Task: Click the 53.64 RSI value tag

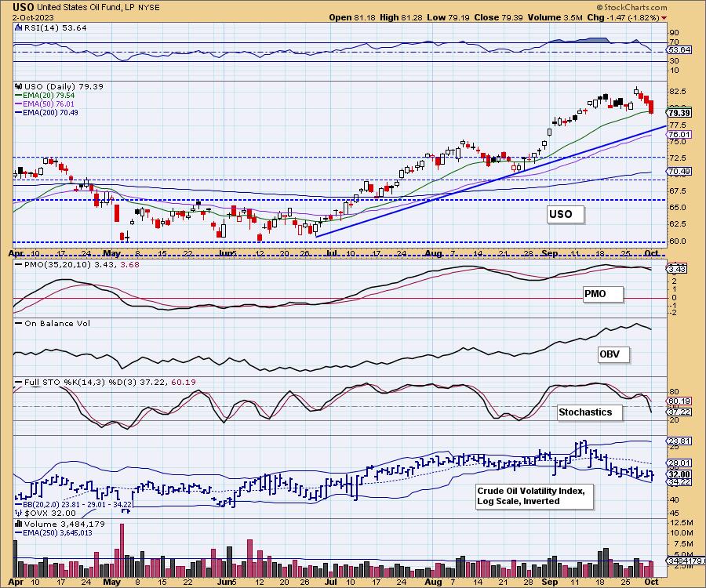Action: 679,50
